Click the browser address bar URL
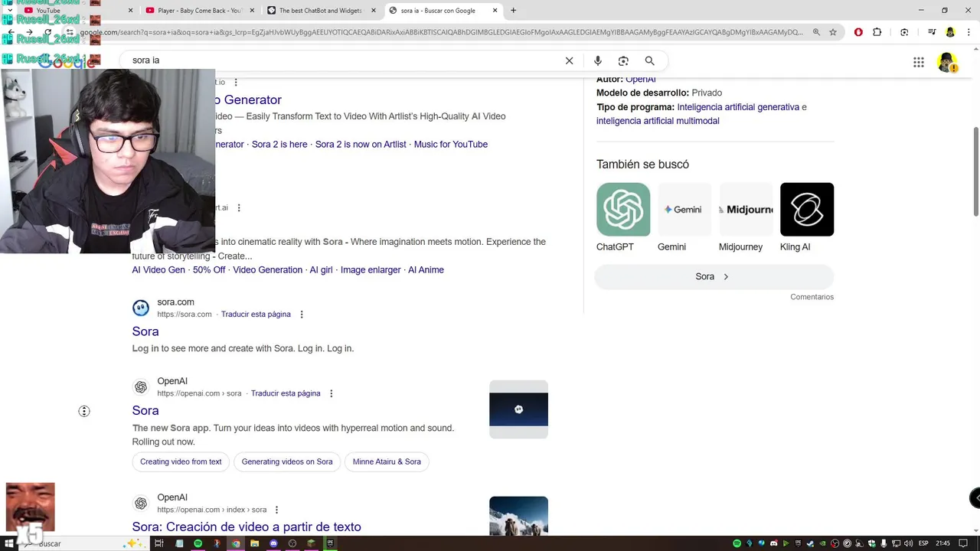The width and height of the screenshot is (980, 551). [440, 32]
